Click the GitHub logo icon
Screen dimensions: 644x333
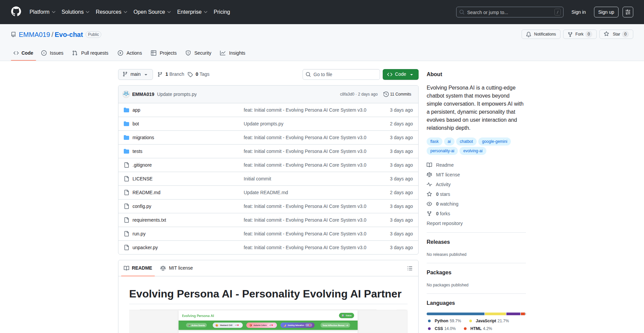point(15,12)
